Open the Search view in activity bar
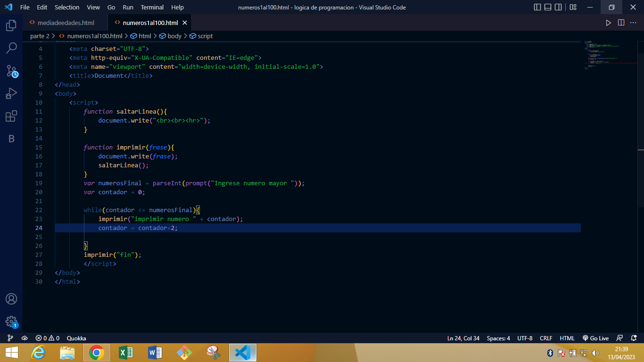 tap(11, 48)
